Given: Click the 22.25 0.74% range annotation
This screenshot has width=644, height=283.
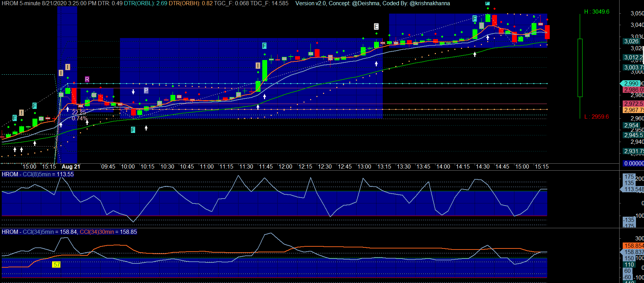Looking at the screenshot, I should pyautogui.click(x=79, y=116).
